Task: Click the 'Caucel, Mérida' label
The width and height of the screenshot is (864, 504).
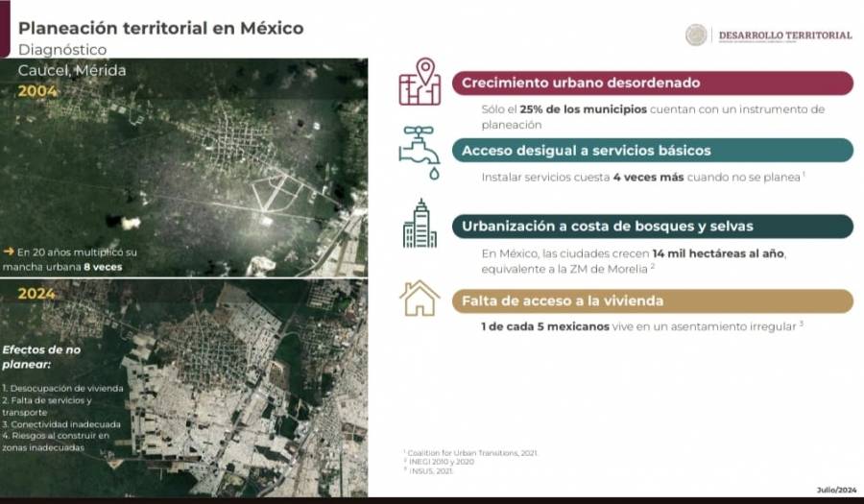Action: pyautogui.click(x=72, y=70)
